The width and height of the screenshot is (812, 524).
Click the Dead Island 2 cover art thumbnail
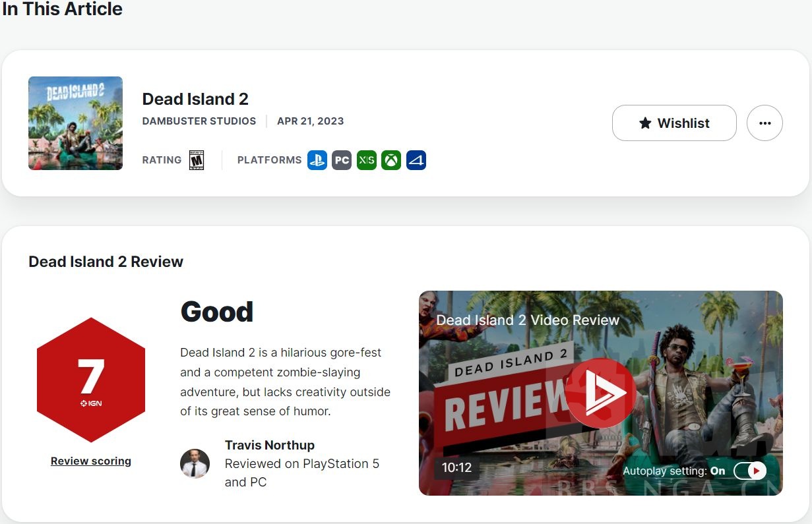75,123
